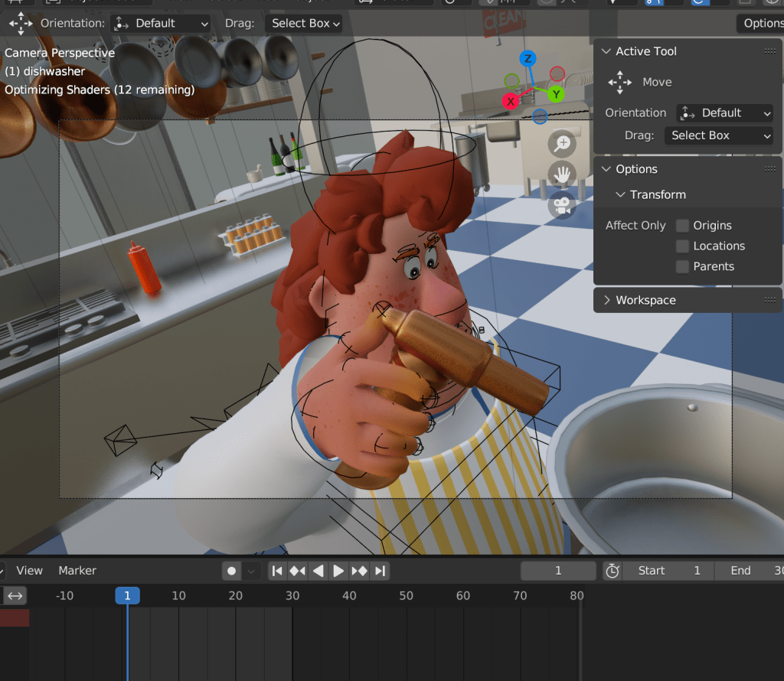The height and width of the screenshot is (681, 784).
Task: Click the Options button in header
Action: tap(762, 24)
